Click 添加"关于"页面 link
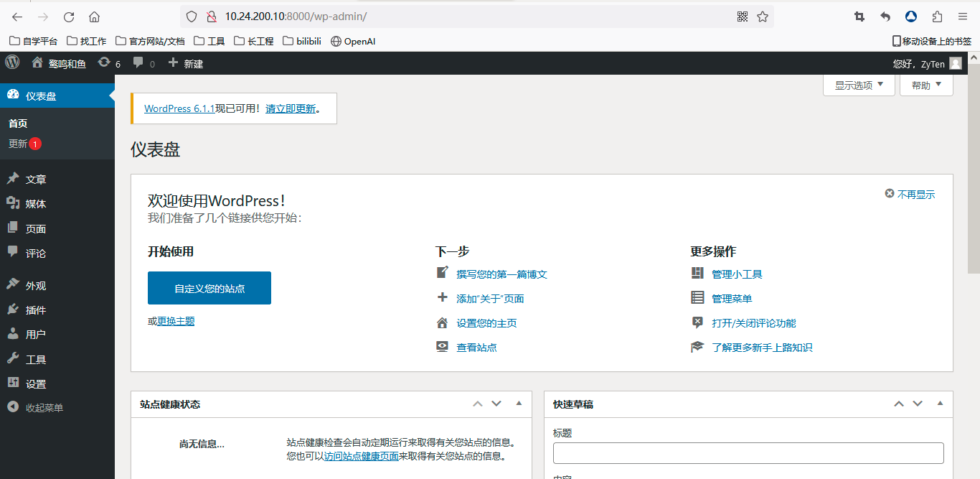This screenshot has height=479, width=980. point(490,298)
